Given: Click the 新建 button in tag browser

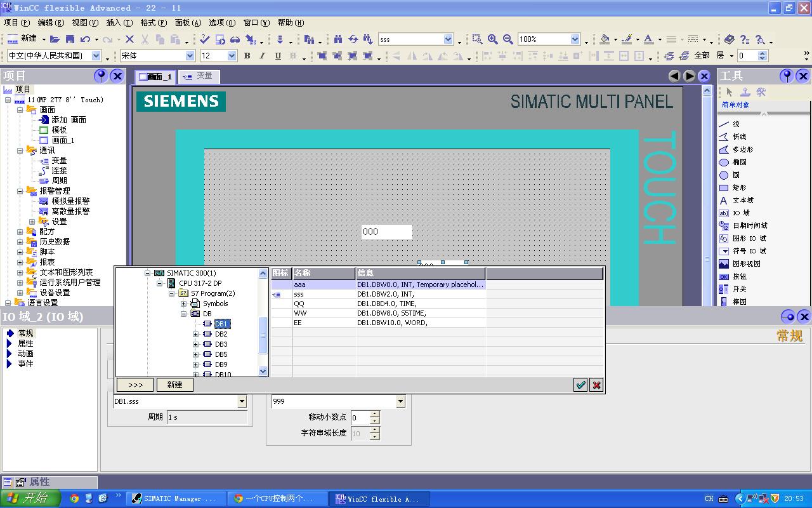Looking at the screenshot, I should 174,385.
